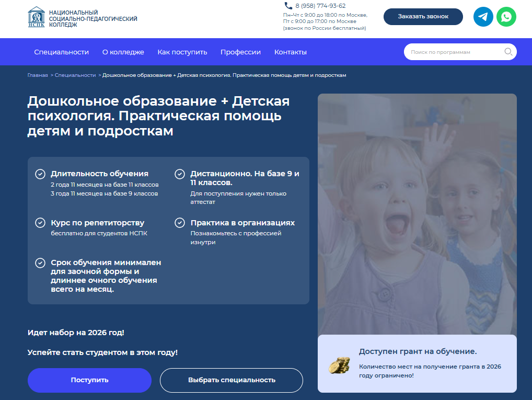Screen dimensions: 532x400
Task: Click the НСПК college logo
Action: [x=36, y=17]
